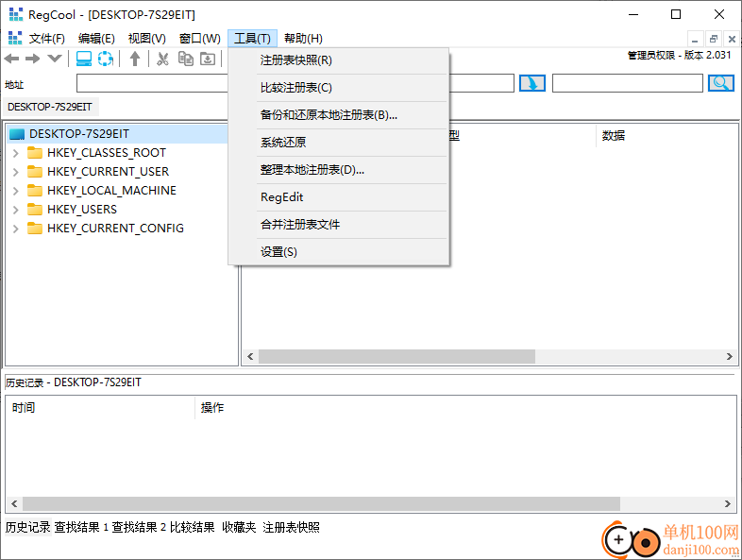
Task: Choose 备份和还原本地注册表(B)... entry
Action: click(338, 115)
